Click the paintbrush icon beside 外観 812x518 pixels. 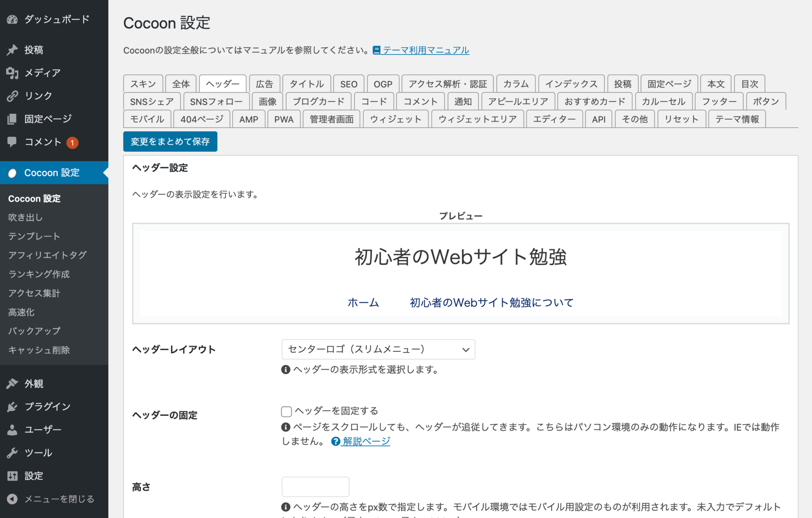12,384
